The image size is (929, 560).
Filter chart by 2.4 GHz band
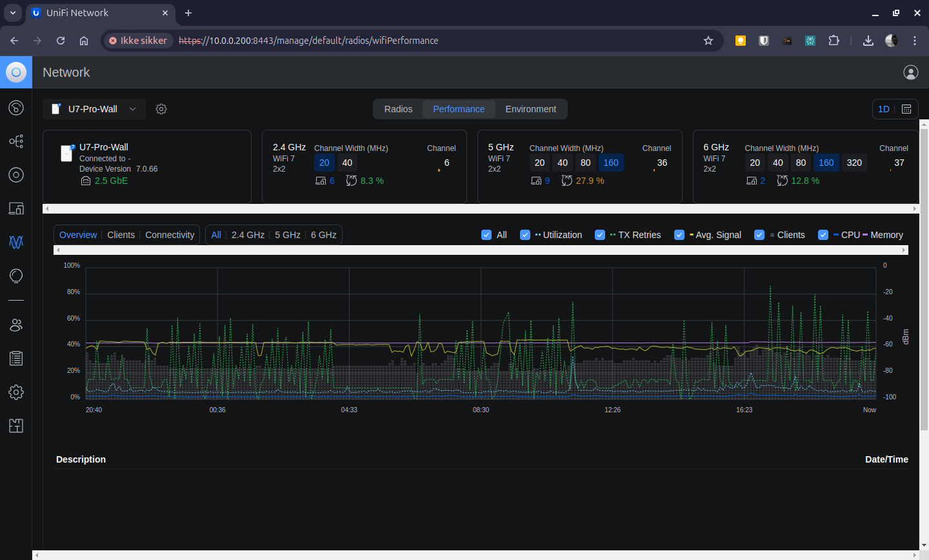tap(248, 235)
